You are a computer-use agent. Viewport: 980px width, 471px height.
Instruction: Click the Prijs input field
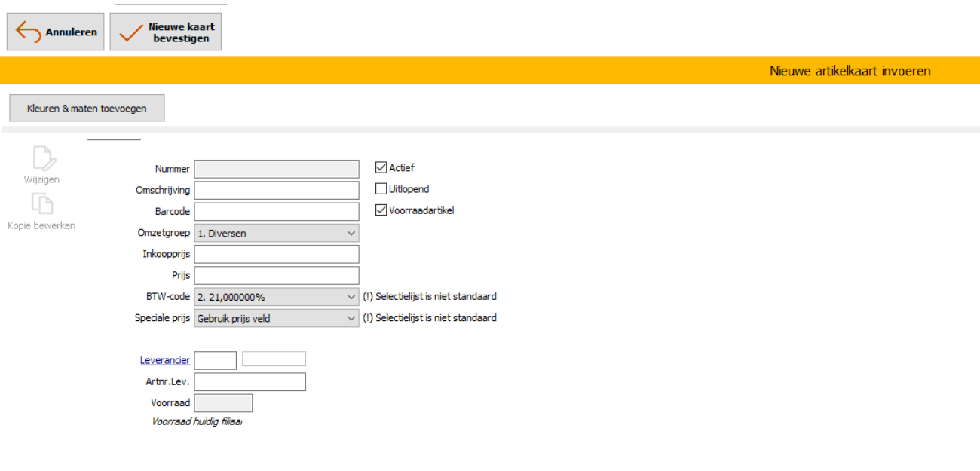pos(277,276)
